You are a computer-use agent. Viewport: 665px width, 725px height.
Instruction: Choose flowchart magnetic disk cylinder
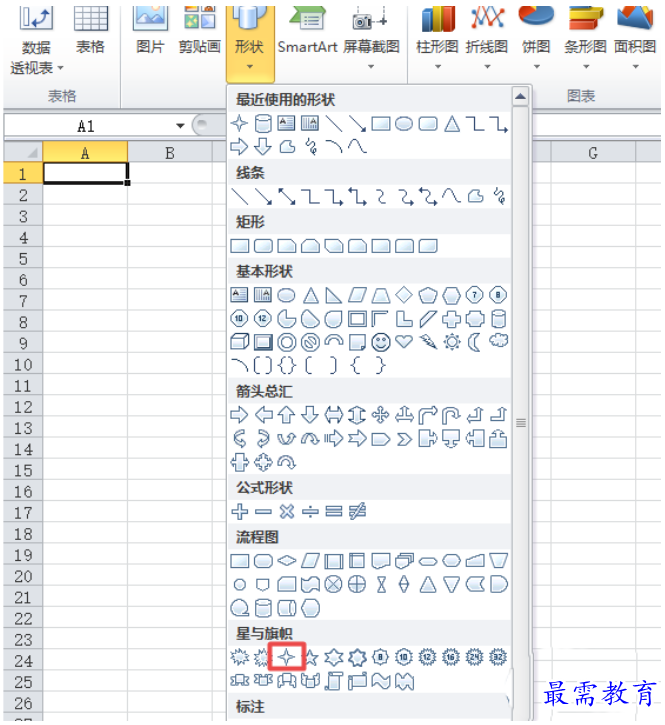tap(263, 608)
